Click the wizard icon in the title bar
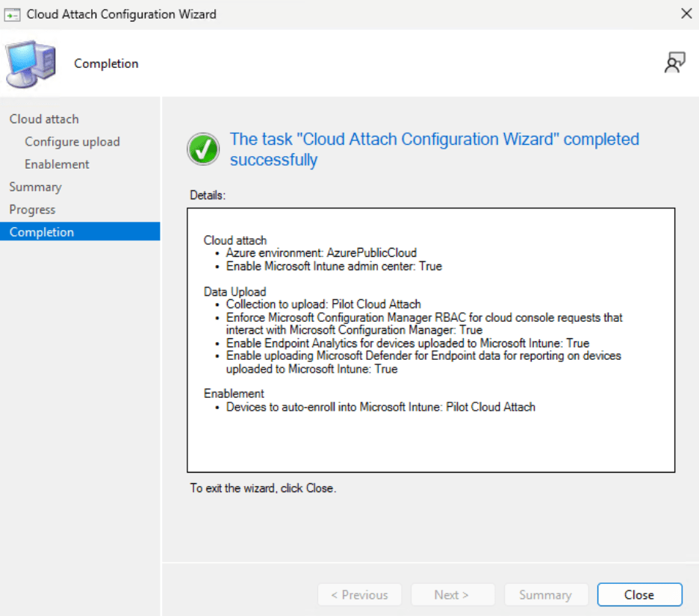Screen dimensions: 699x616 coord(13,14)
